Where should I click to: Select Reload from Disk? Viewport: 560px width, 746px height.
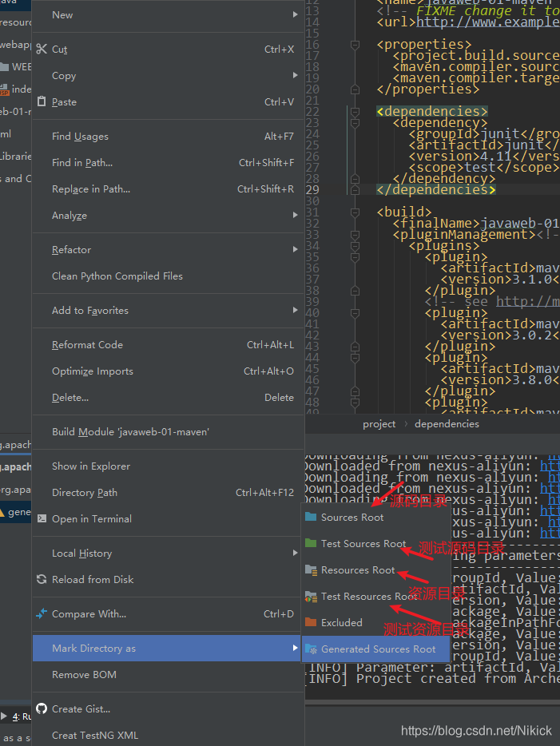(x=168, y=580)
